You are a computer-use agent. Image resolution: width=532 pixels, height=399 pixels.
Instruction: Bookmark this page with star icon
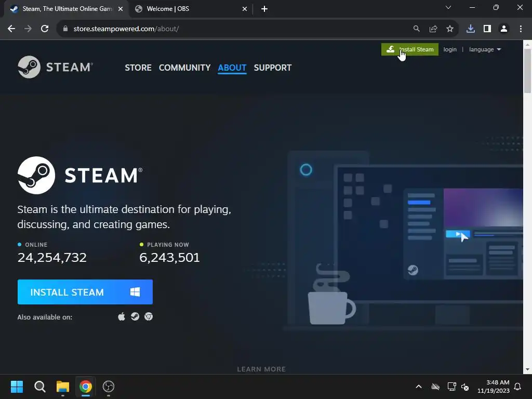pos(450,29)
